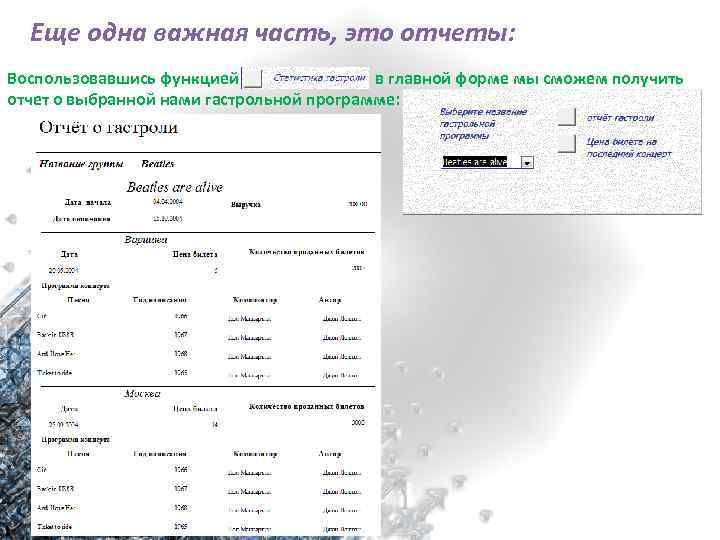Click the 'Выберите название гастрольной программы' label
The height and width of the screenshot is (540, 720).
483,124
